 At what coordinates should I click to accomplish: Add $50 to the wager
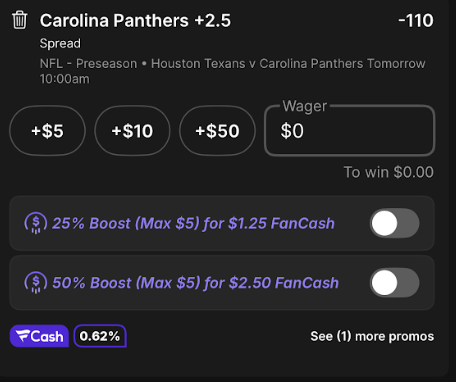click(217, 131)
